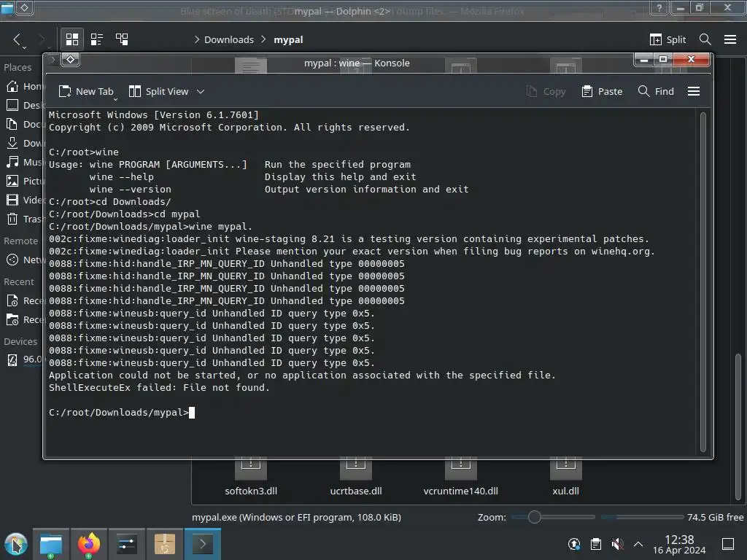Click the Dolphin titlebar help question mark
Viewport: 747px width, 560px height.
[x=659, y=7]
